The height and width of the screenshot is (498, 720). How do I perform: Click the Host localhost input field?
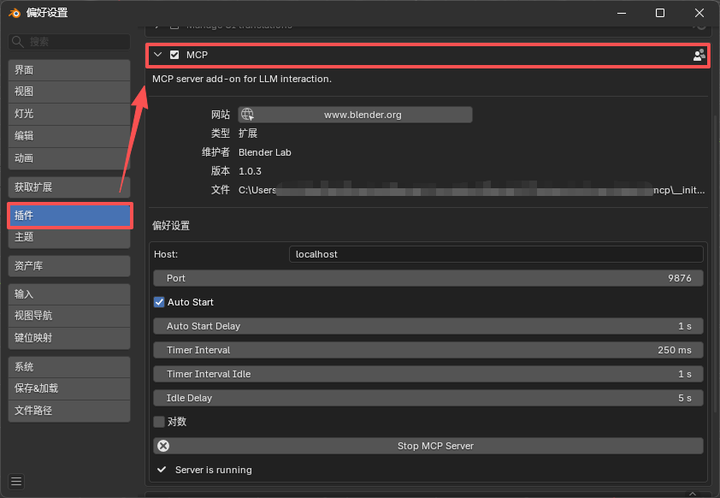(x=496, y=254)
